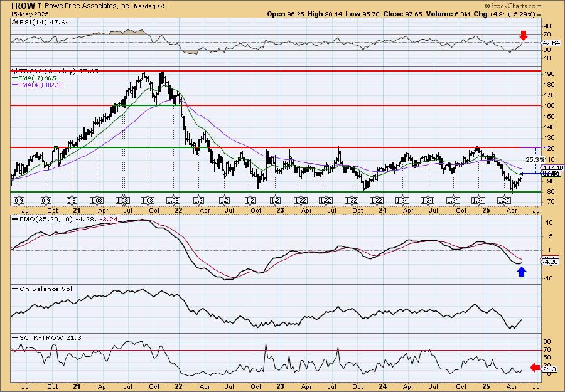Click the EMA(43) 102.16 legend text

click(x=40, y=85)
